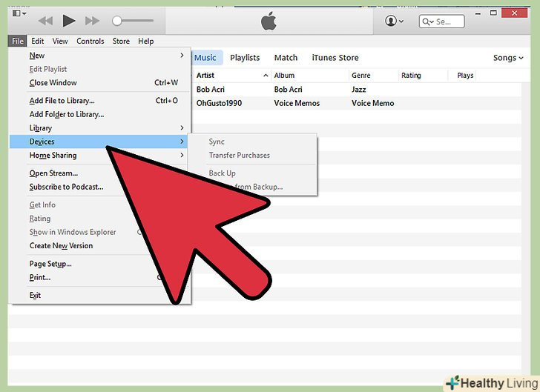The image size is (540, 392).
Task: Maximize the iTunes window
Action: click(x=493, y=13)
